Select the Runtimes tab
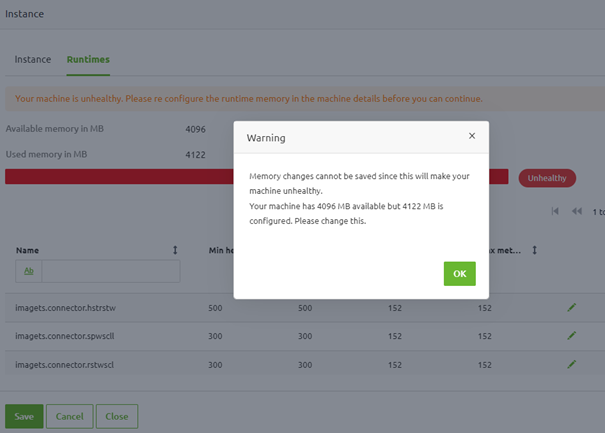605x433 pixels. click(x=88, y=59)
